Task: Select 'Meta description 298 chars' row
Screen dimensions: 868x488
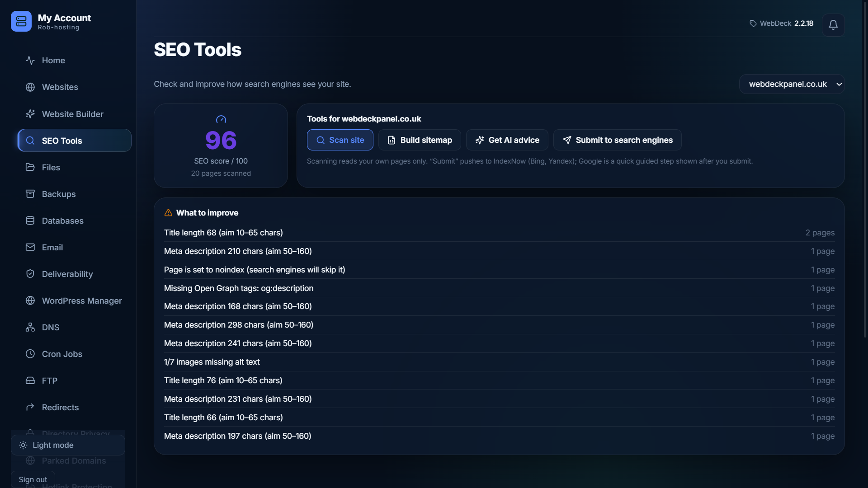Action: pyautogui.click(x=499, y=325)
